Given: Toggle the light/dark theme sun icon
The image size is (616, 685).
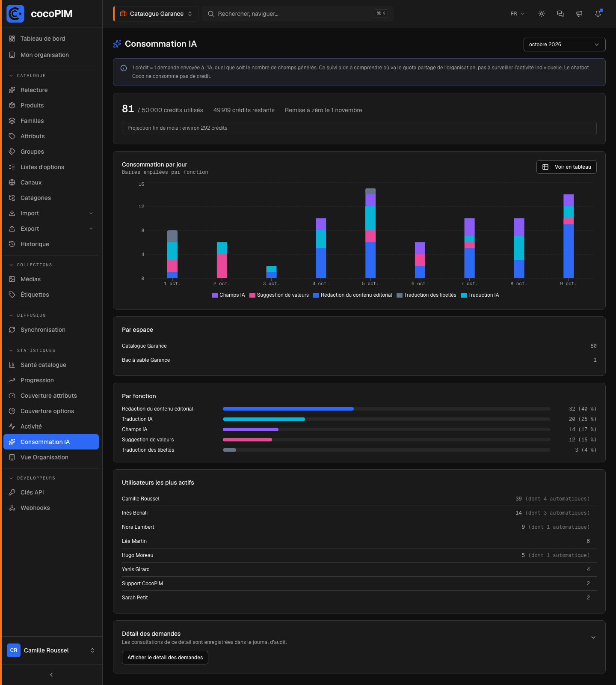Looking at the screenshot, I should coord(542,14).
